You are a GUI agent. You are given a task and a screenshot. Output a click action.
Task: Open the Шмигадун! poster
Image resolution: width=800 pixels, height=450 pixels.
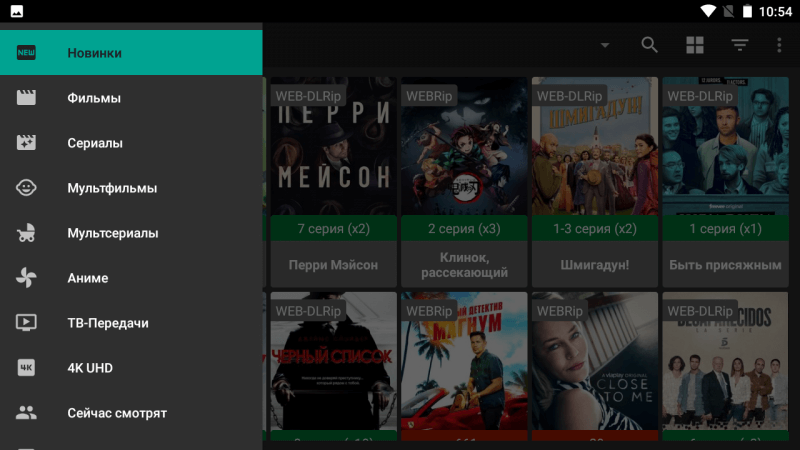point(594,146)
